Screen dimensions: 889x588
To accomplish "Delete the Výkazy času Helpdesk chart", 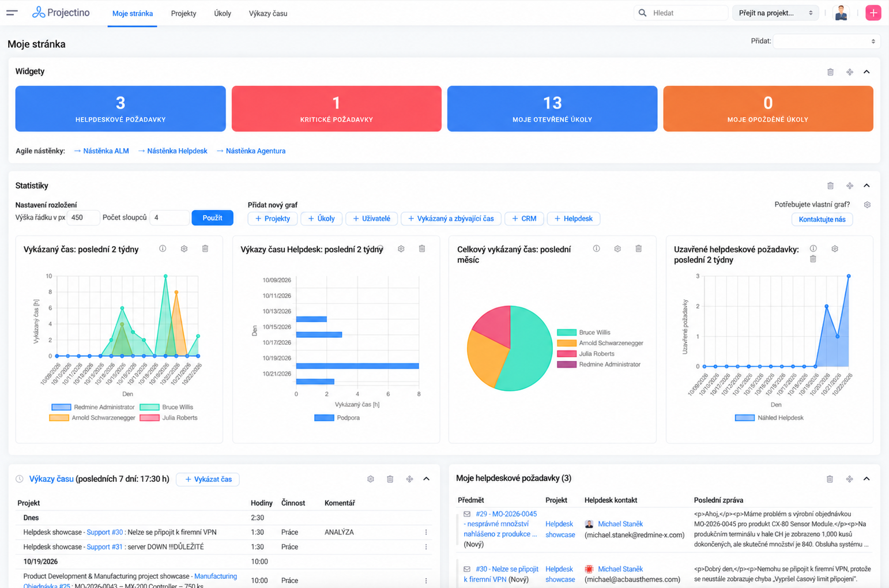I will point(422,248).
